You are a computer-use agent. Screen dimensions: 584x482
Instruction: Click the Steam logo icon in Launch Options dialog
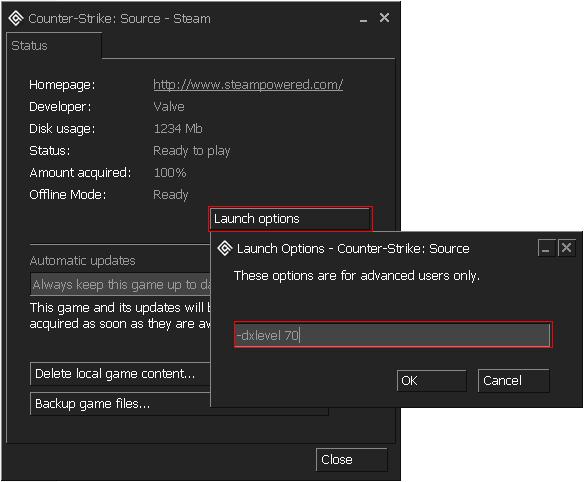click(x=225, y=248)
